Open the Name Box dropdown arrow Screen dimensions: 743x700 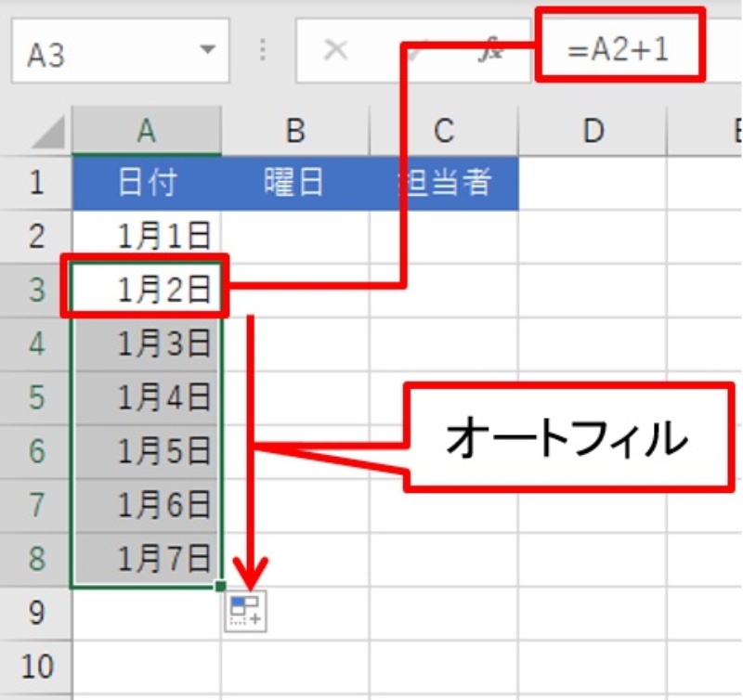pos(208,51)
